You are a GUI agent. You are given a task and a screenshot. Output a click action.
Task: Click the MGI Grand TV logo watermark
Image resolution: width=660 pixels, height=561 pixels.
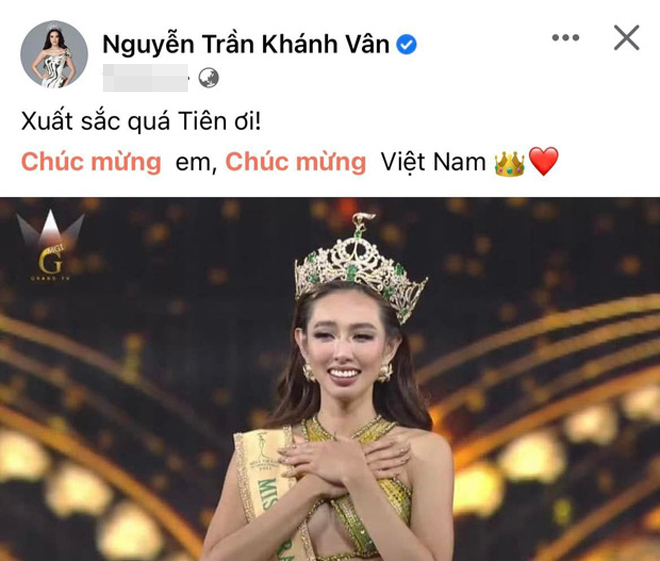pyautogui.click(x=51, y=246)
